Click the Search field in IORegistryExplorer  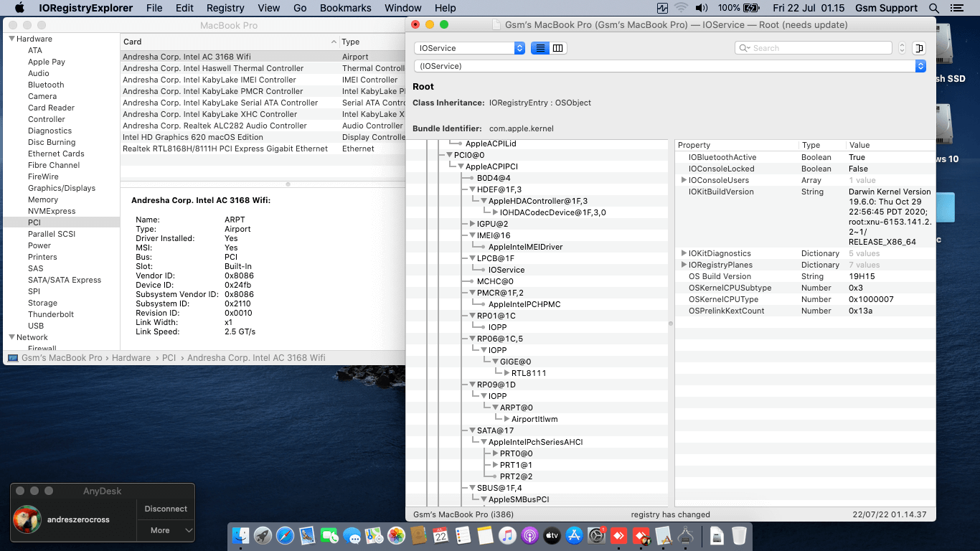point(814,48)
